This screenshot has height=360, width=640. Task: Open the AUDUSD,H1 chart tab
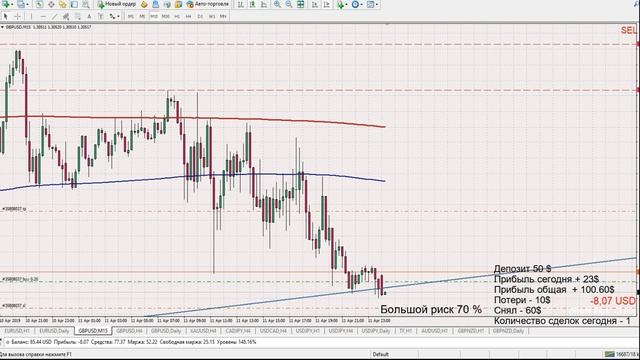coord(435,331)
